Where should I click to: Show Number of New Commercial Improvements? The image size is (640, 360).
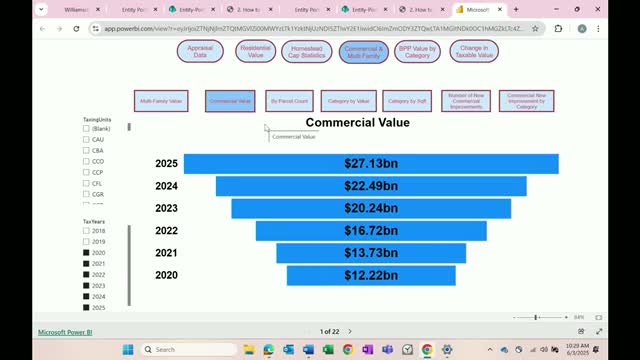point(466,101)
